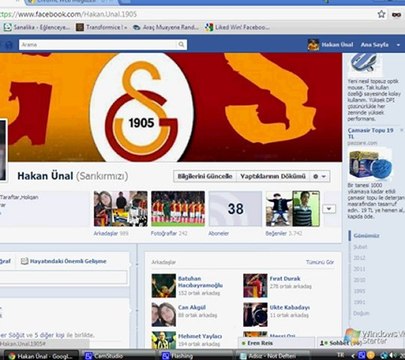
Task: Open Eren Reis chat tab
Action: point(276,343)
